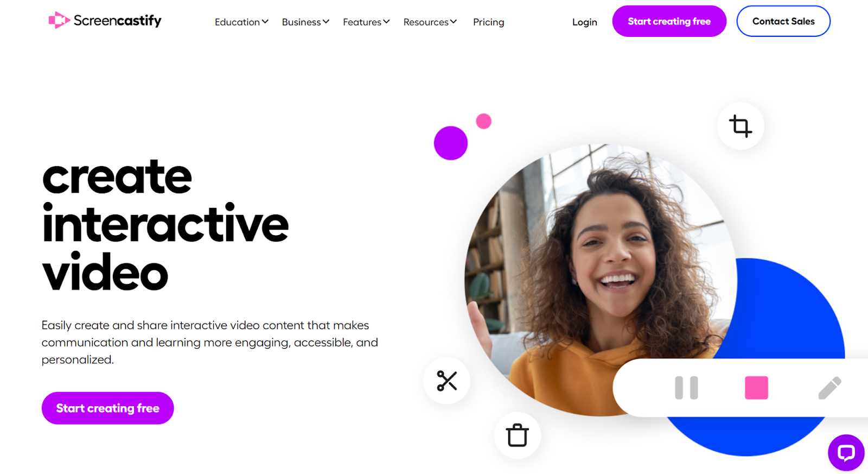Go to the Pricing page
Viewport: 868px width, 474px height.
[x=488, y=22]
